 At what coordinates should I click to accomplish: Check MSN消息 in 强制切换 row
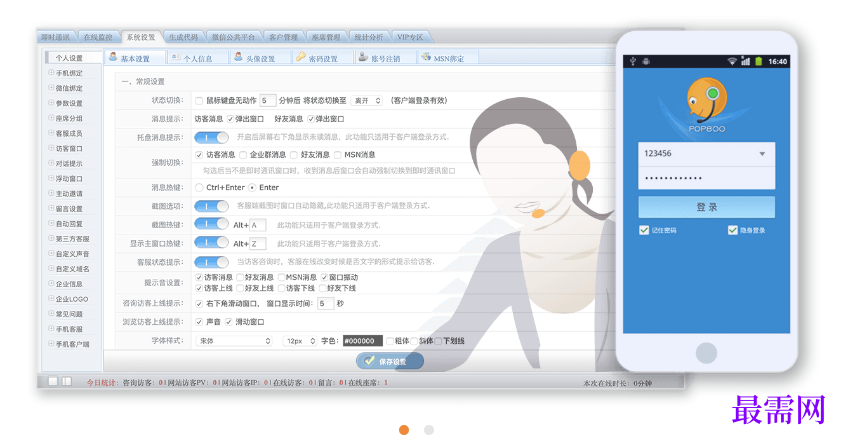tap(338, 155)
